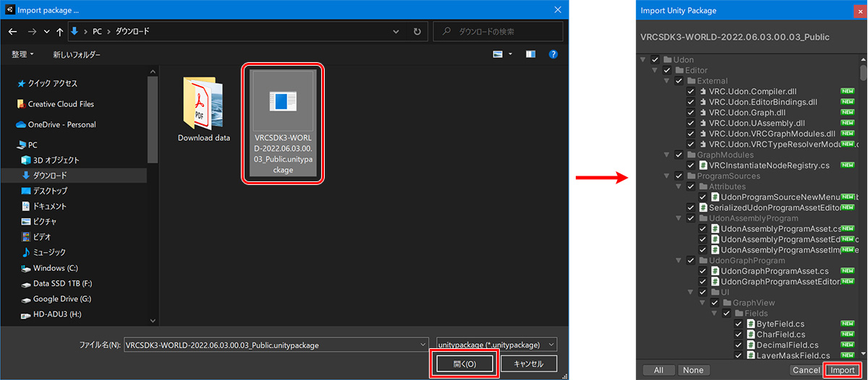Image resolution: width=868 pixels, height=380 pixels.
Task: Uncheck VRC.Udon.EditorBindings.dll checkbox
Action: (691, 103)
